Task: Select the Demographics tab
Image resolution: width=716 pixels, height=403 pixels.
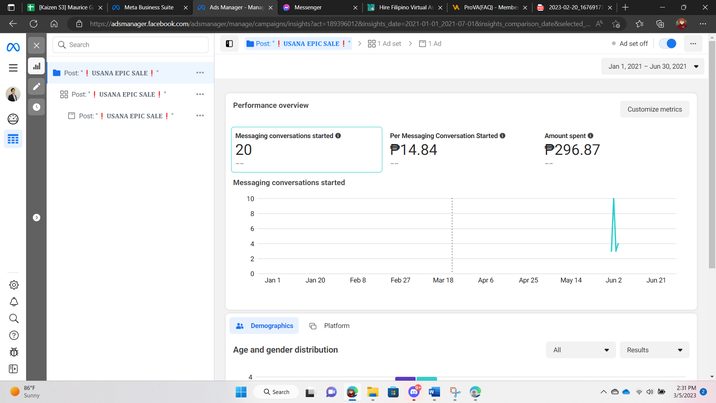Action: tap(264, 326)
